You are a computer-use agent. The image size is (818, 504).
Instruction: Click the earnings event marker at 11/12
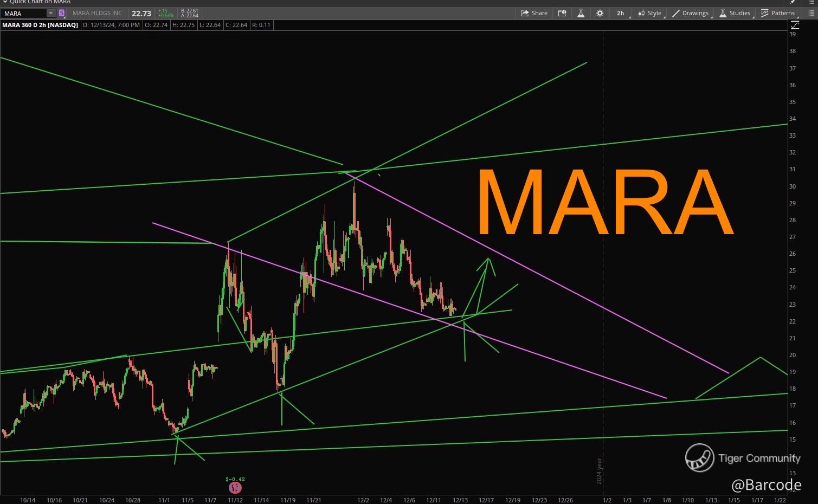pos(235,487)
